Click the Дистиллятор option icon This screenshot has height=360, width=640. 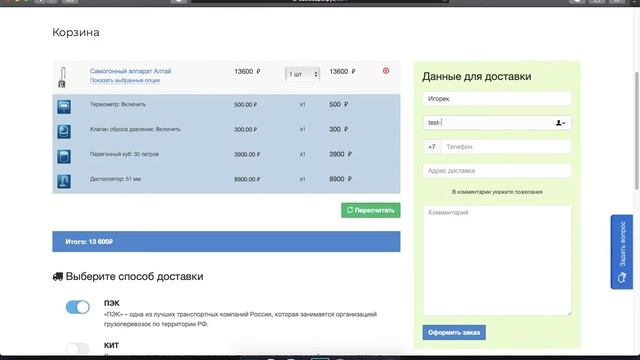tap(64, 181)
